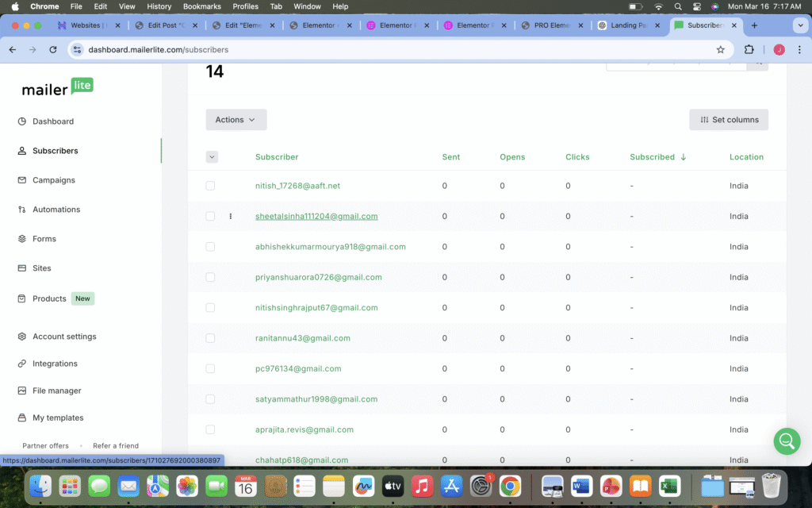Sort by the Subscribed column arrow
Screen dimensions: 812x508
[x=683, y=157]
